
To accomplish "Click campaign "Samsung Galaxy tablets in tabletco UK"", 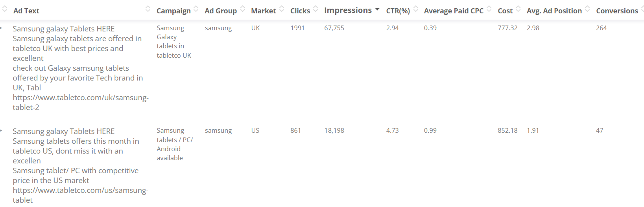I will point(173,42).
